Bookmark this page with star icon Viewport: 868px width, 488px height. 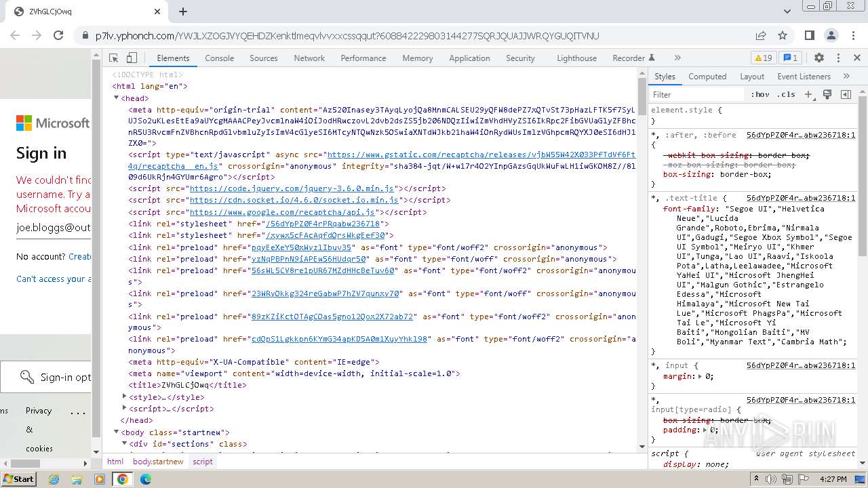pyautogui.click(x=783, y=35)
